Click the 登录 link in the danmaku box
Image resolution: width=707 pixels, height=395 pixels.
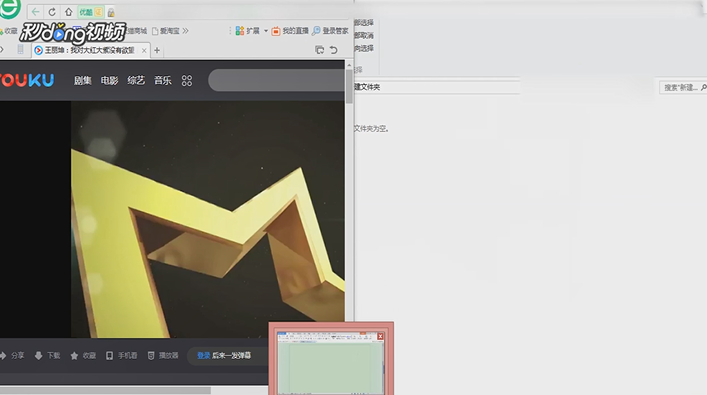203,355
